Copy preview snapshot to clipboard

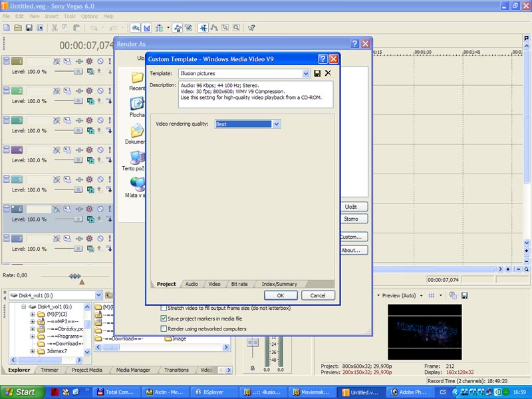point(453,295)
